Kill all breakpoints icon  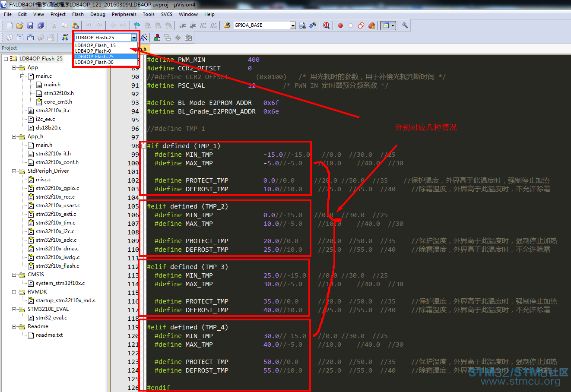(x=371, y=25)
